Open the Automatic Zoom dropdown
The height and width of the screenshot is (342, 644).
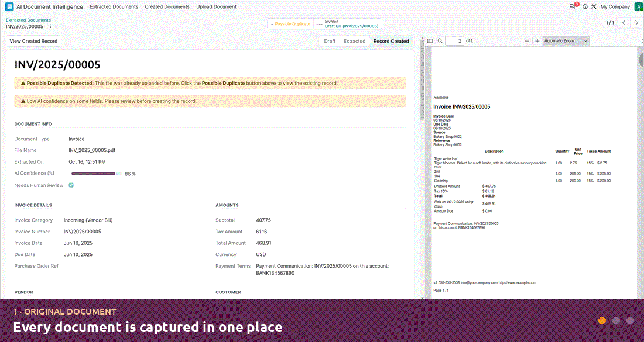click(566, 41)
